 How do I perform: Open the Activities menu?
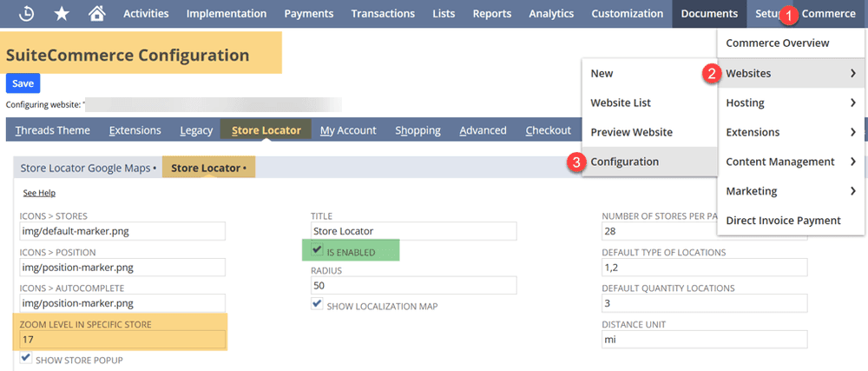coord(146,14)
